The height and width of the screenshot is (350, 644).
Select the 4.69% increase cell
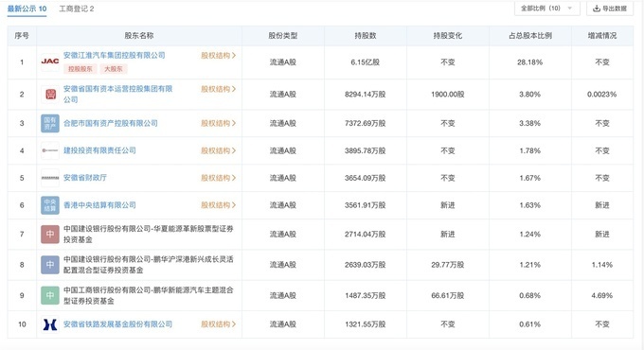point(602,295)
